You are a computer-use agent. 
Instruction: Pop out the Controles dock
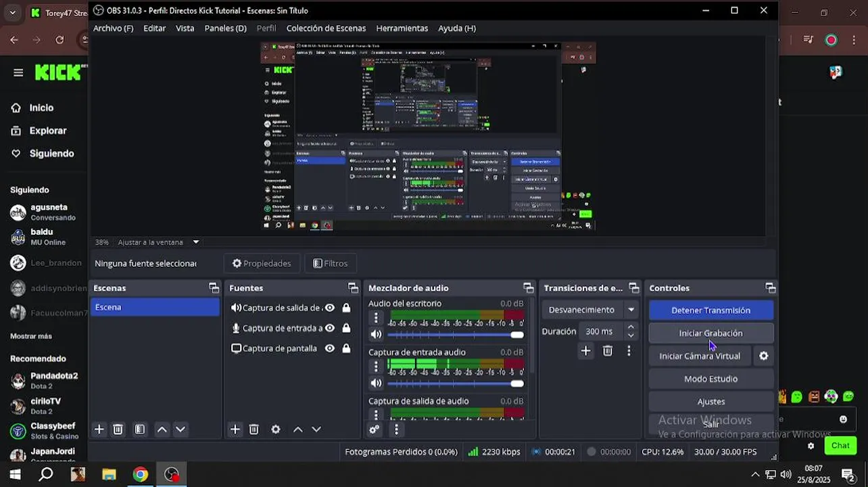(x=770, y=288)
